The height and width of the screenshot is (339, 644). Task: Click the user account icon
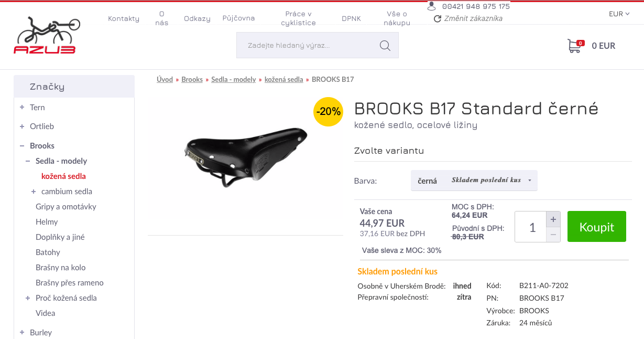pos(432,6)
